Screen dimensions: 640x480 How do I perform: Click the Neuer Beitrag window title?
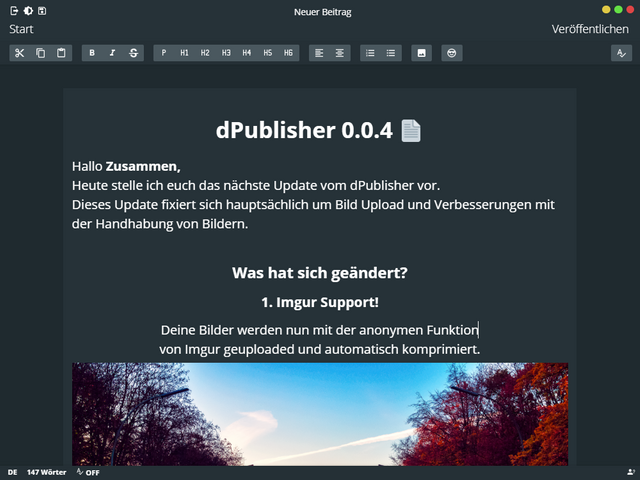coord(322,12)
